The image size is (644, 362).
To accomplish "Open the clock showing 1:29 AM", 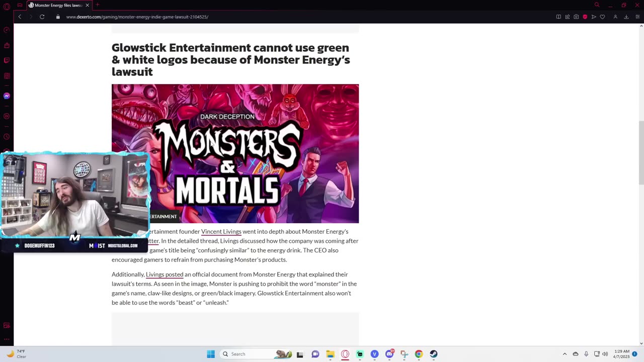I will click(x=621, y=354).
